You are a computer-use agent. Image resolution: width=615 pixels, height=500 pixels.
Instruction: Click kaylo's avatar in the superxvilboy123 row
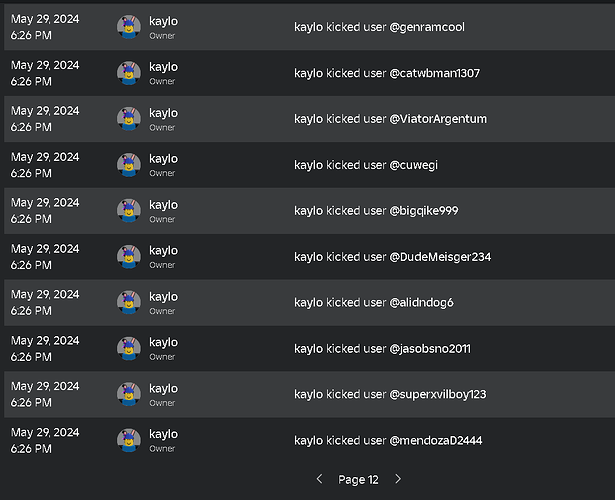pyautogui.click(x=128, y=395)
